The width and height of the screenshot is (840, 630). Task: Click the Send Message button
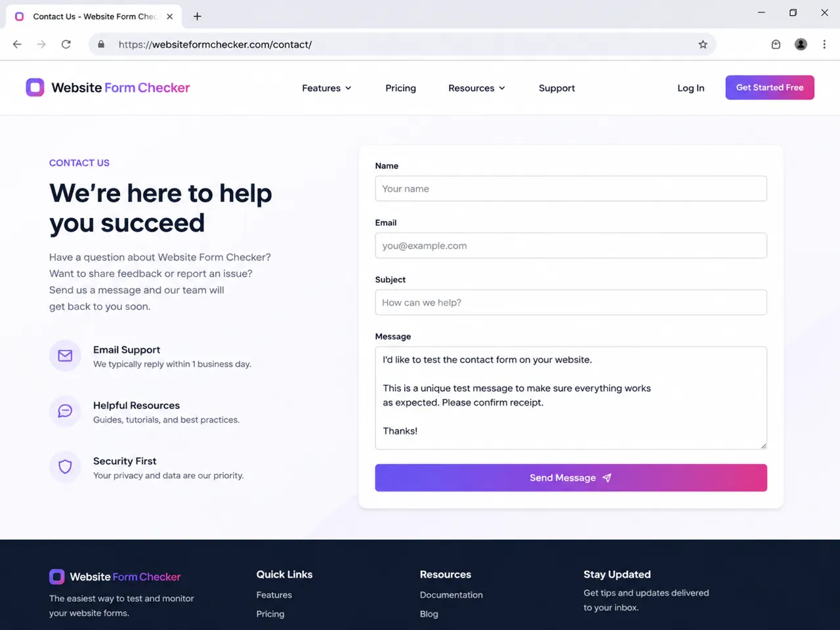coord(571,478)
